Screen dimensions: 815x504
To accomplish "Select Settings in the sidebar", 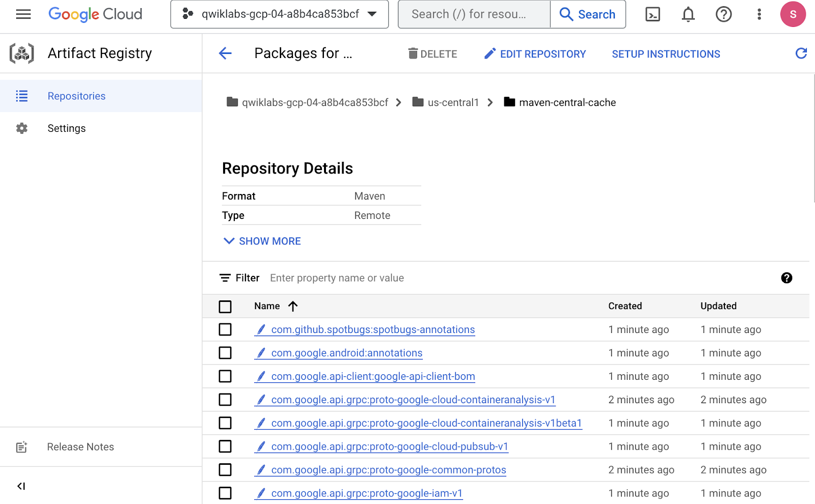I will (x=101, y=128).
